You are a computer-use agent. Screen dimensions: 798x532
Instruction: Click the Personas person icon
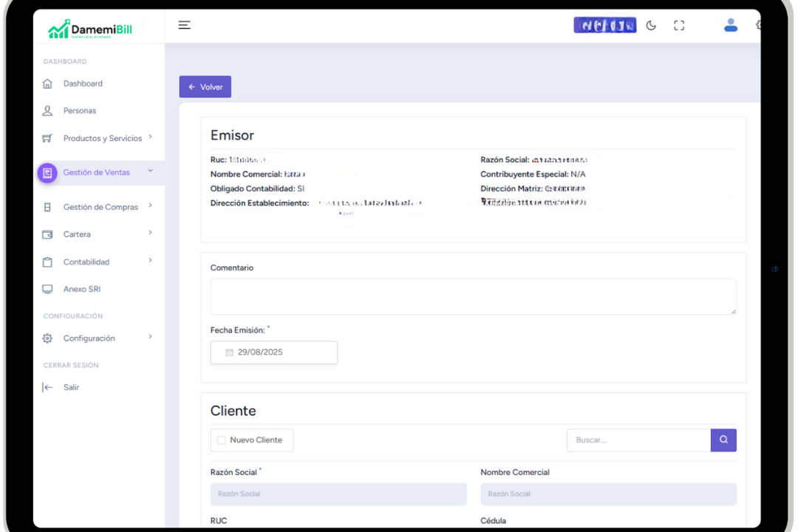pos(48,111)
